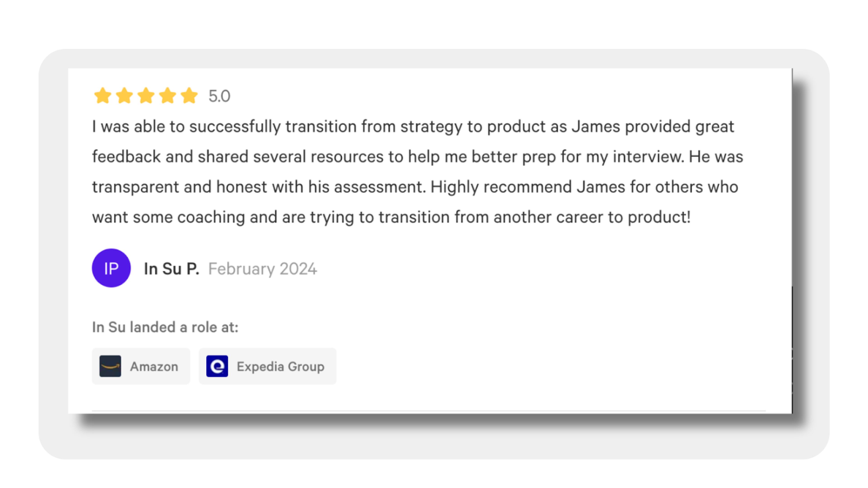Click the review line starting with 'transparent and honest'
Viewport: 868px width, 488px height.
point(415,187)
